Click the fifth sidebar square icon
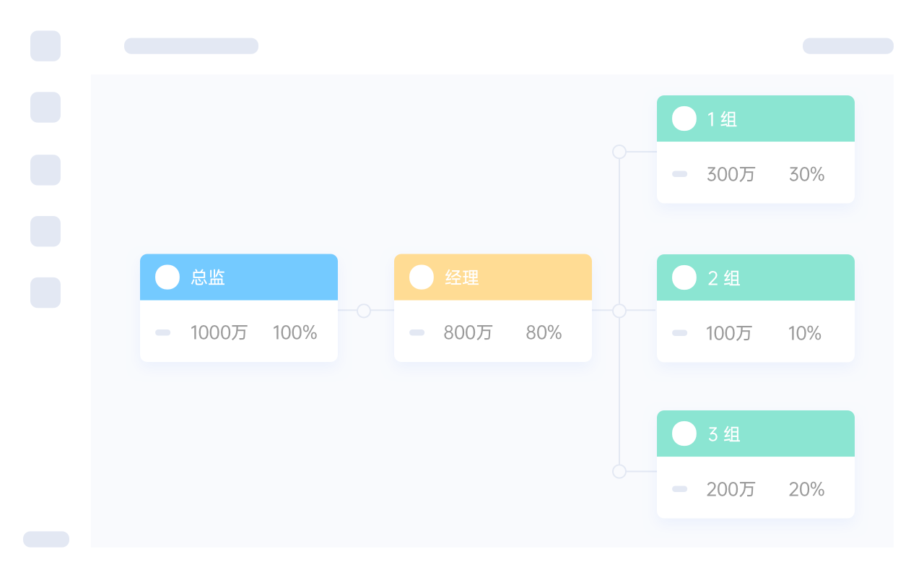This screenshot has width=924, height=578. 45,293
